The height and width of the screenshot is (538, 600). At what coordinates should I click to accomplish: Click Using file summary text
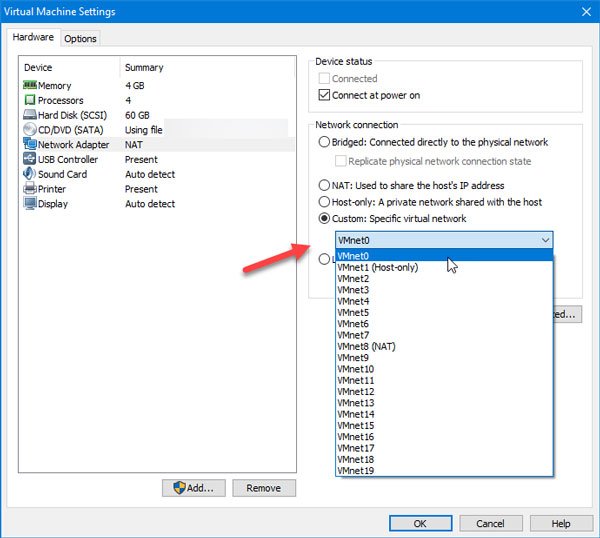pyautogui.click(x=143, y=130)
